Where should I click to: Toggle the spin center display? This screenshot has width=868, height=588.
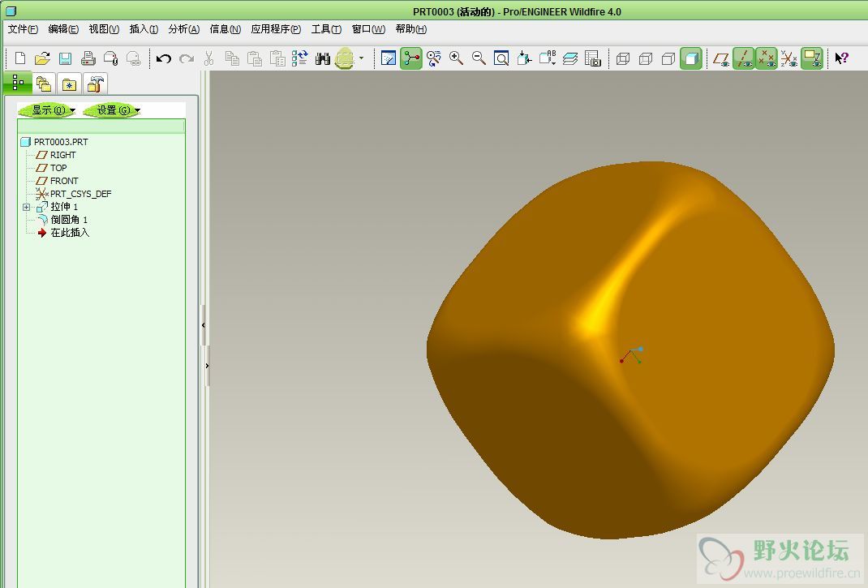click(411, 58)
